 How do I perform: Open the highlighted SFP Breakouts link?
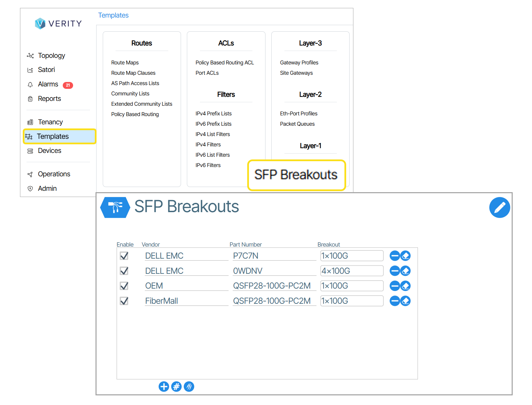(x=296, y=175)
